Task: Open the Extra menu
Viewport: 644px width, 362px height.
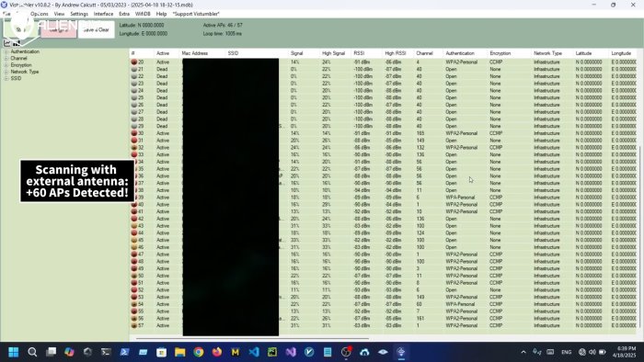Action: tap(124, 14)
